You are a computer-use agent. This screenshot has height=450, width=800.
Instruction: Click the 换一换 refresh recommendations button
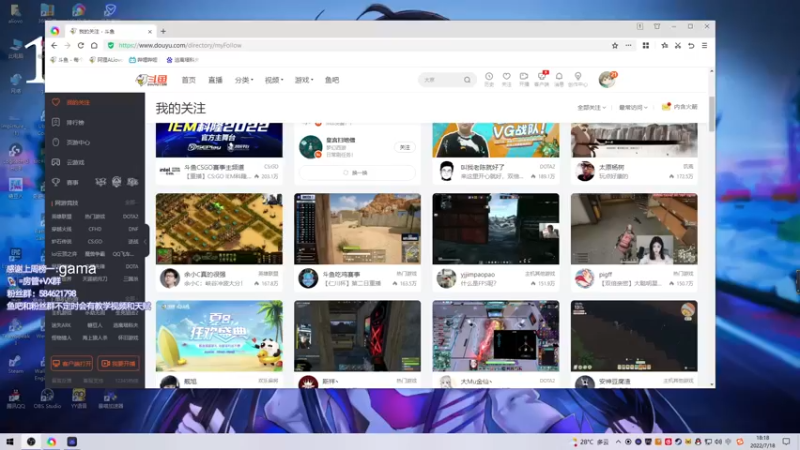(x=357, y=172)
